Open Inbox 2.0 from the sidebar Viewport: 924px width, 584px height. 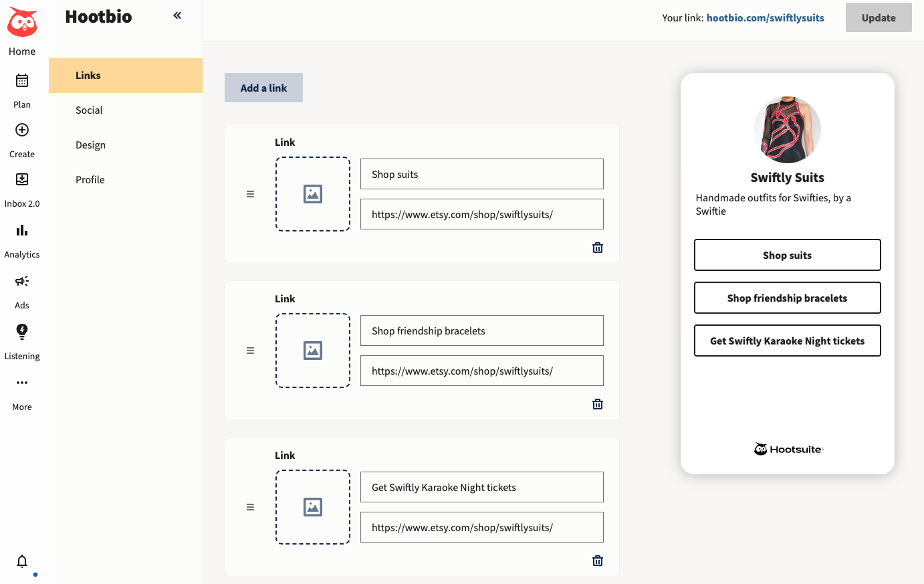point(22,179)
